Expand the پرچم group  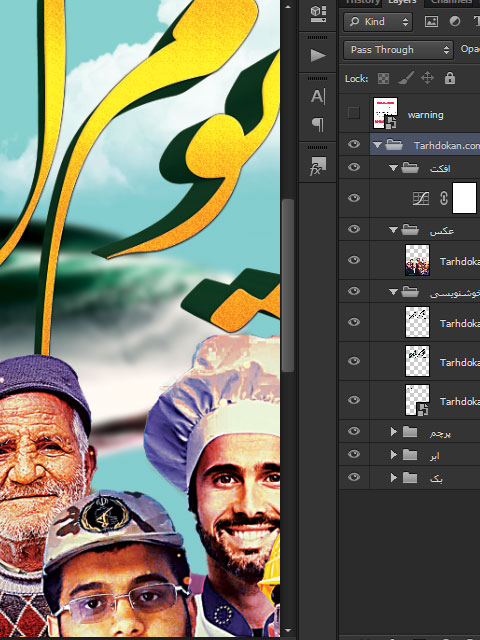tap(393, 431)
